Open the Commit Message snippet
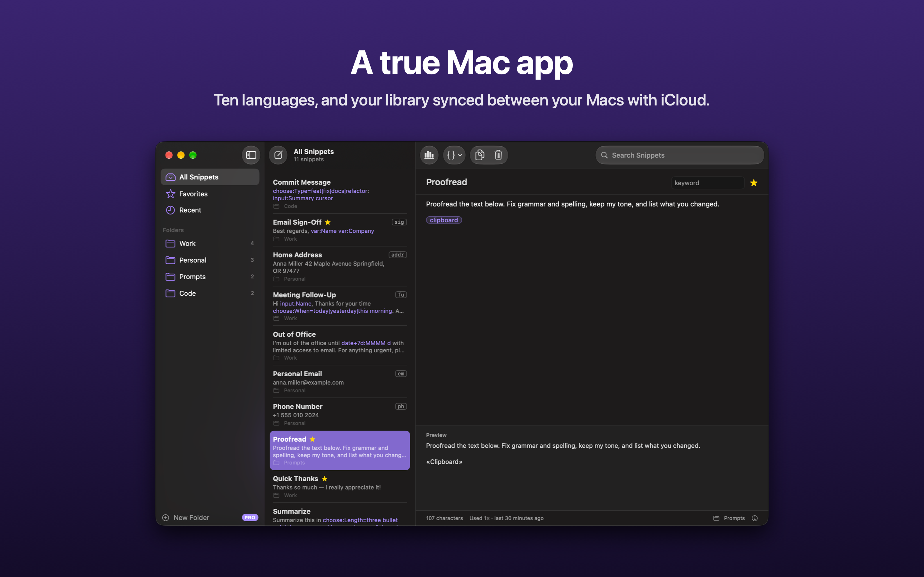Image resolution: width=924 pixels, height=577 pixels. pos(339,194)
